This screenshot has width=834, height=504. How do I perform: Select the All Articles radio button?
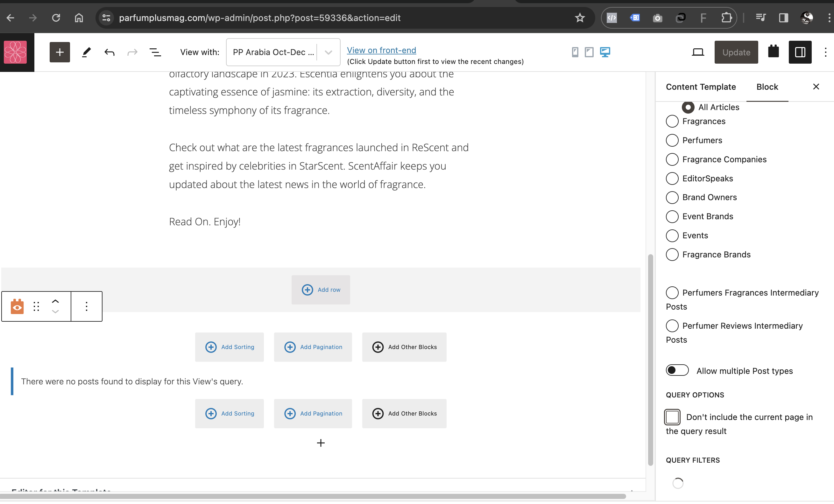(688, 107)
